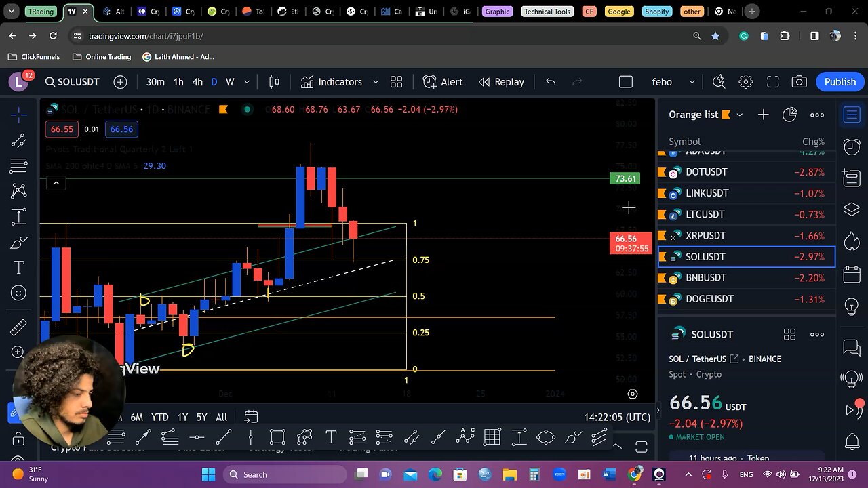Viewport: 868px width, 488px height.
Task: Select XRPUSDT in watchlist
Action: pyautogui.click(x=747, y=236)
